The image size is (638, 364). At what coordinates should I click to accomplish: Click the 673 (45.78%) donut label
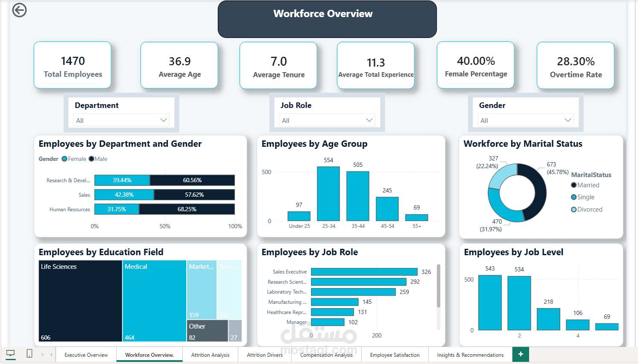click(x=557, y=168)
